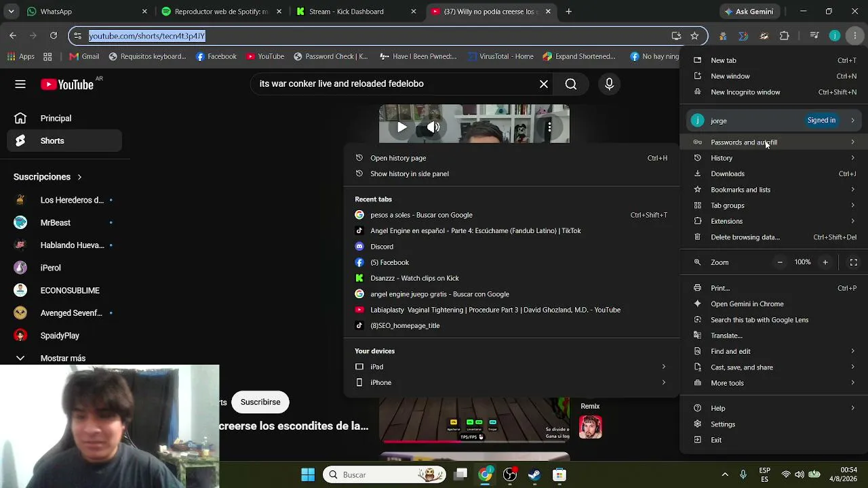Open the ECONOSUBLIME channel subscription
The image size is (868, 488).
click(64, 291)
